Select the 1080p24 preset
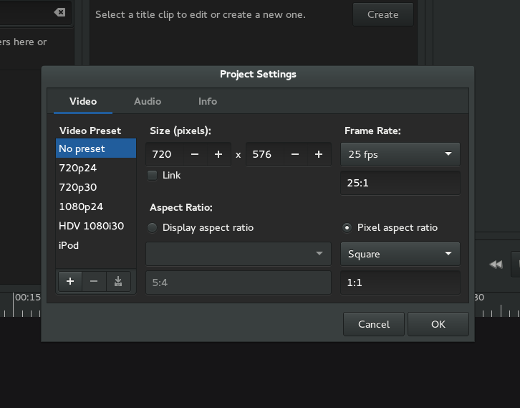Image resolution: width=520 pixels, height=408 pixels. tap(96, 207)
